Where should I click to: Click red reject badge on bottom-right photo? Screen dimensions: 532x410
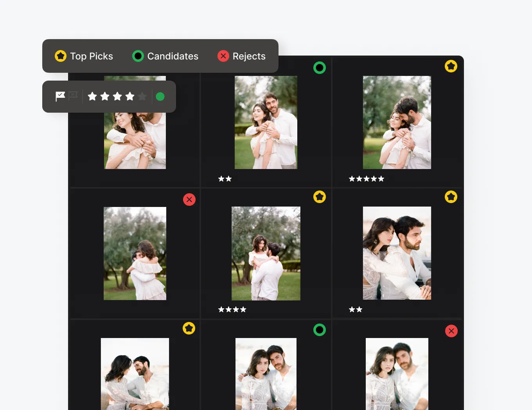coord(451,331)
